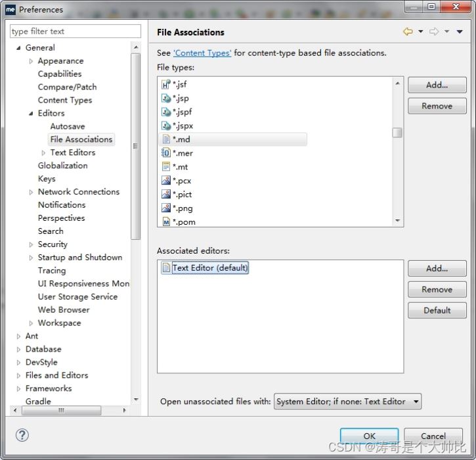
Task: Open the Help question mark icon
Action: 22,435
